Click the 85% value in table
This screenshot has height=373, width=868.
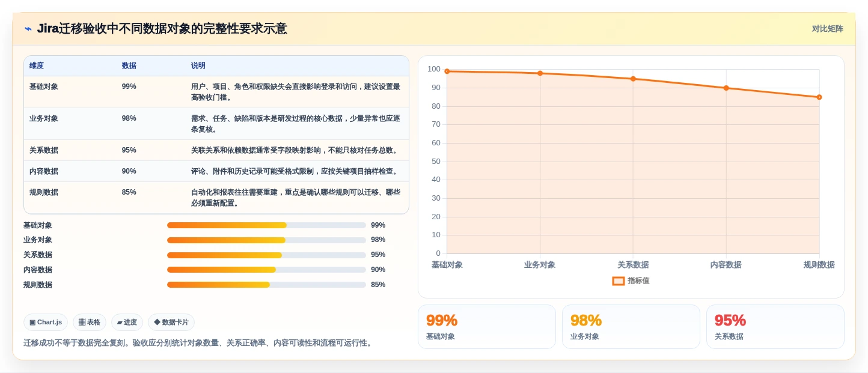tap(129, 192)
